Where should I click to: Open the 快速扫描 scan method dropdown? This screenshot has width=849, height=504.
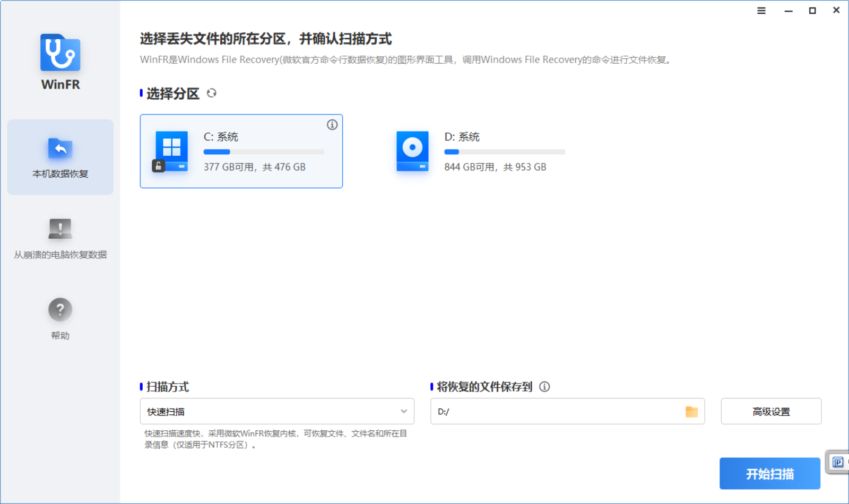pos(276,411)
